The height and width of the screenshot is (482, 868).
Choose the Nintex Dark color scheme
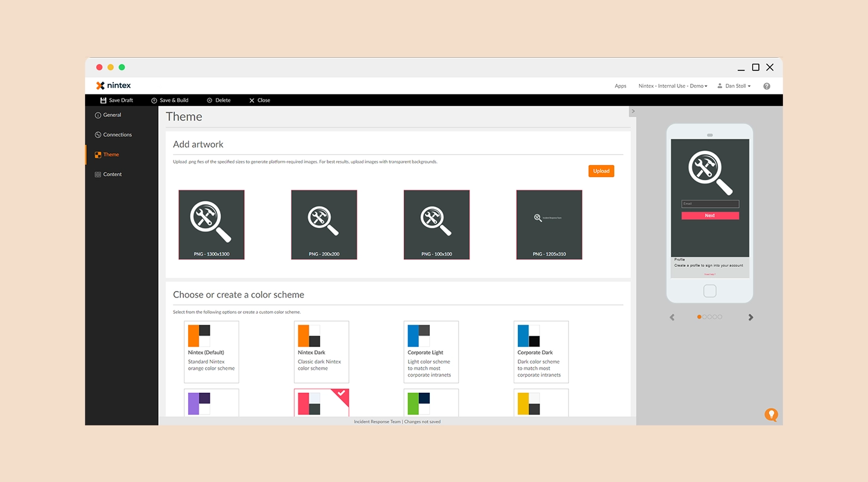click(322, 352)
